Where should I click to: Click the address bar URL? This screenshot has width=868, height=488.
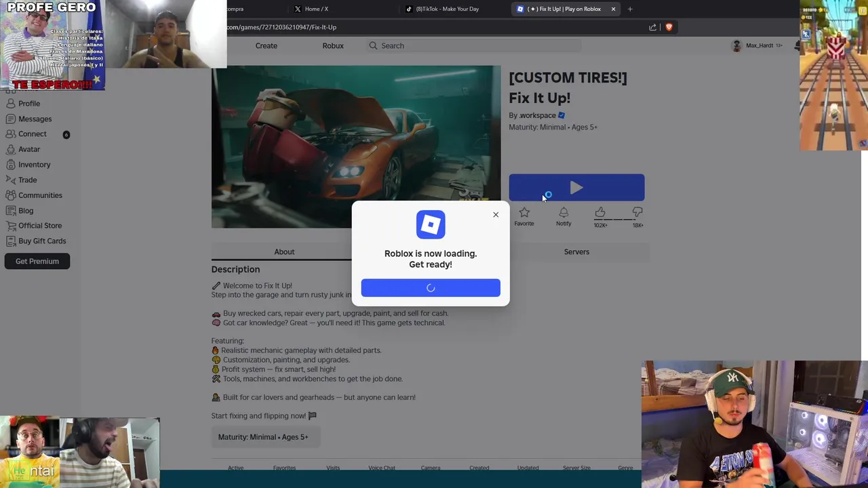(x=281, y=27)
